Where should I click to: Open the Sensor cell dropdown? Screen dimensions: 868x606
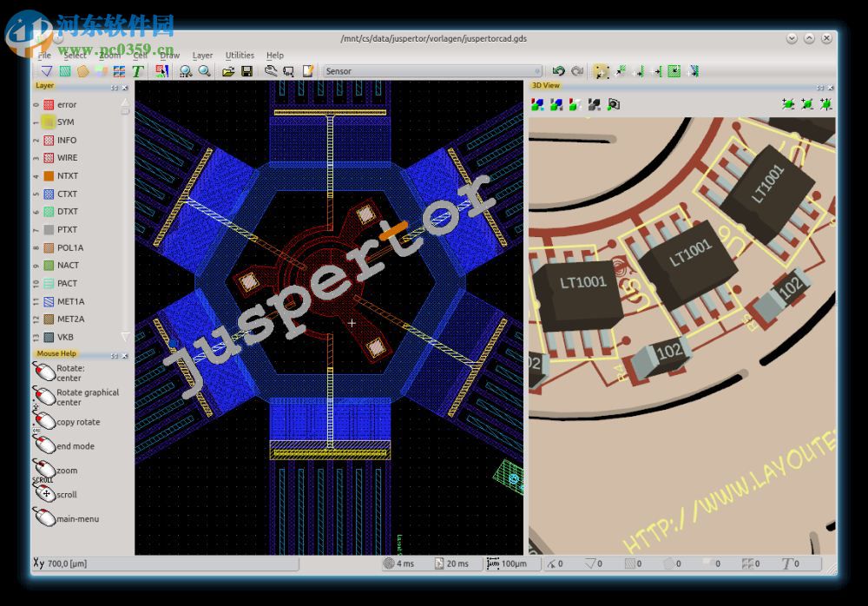(433, 71)
